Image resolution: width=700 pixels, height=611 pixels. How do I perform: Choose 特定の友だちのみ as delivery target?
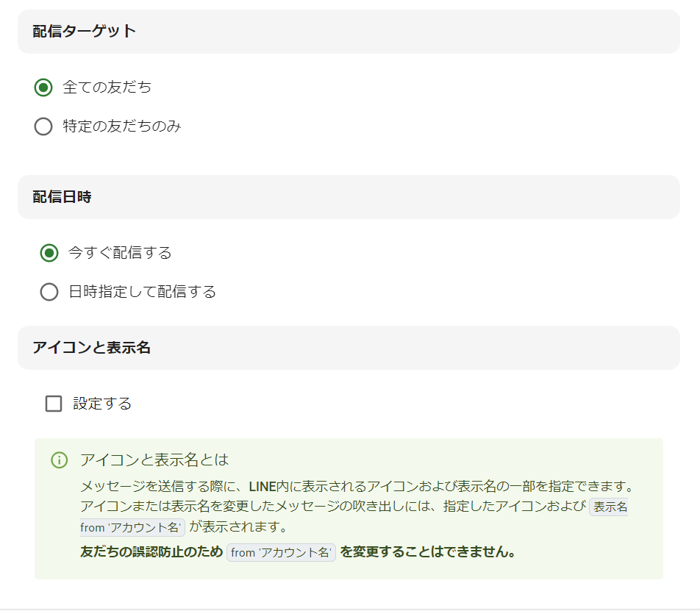tap(43, 126)
